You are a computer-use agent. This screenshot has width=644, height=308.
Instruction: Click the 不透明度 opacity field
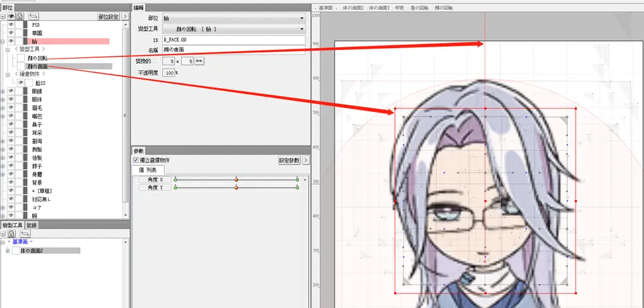[x=169, y=73]
